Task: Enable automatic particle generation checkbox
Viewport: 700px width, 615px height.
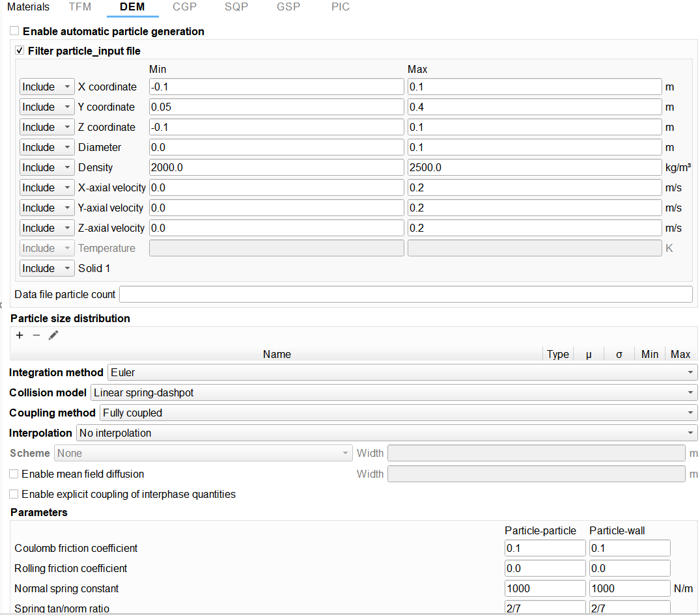Action: [14, 31]
